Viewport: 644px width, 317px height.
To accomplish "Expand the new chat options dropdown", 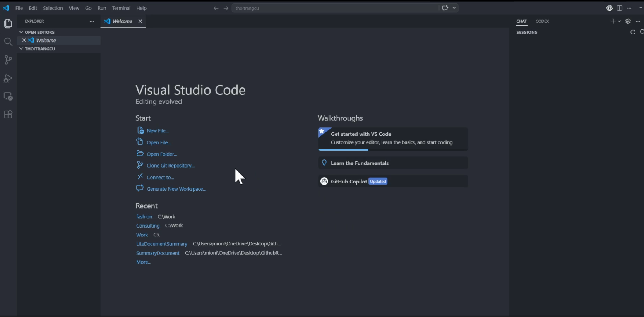I will (x=619, y=21).
